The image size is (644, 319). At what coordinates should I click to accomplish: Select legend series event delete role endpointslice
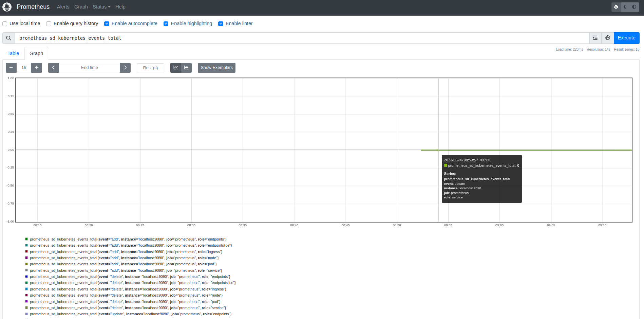(133, 283)
